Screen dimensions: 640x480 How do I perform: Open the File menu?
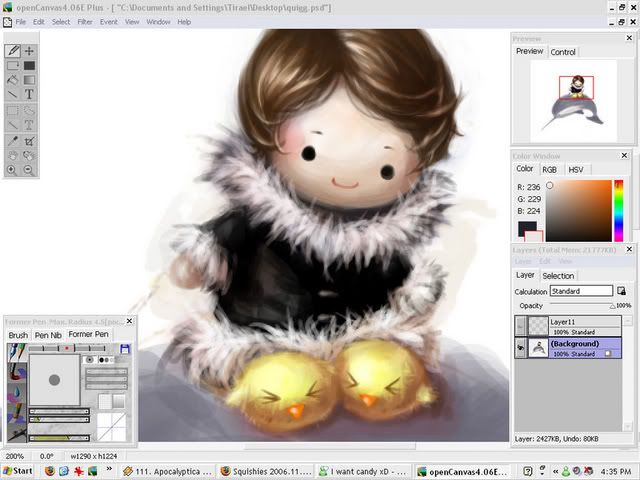[20, 22]
